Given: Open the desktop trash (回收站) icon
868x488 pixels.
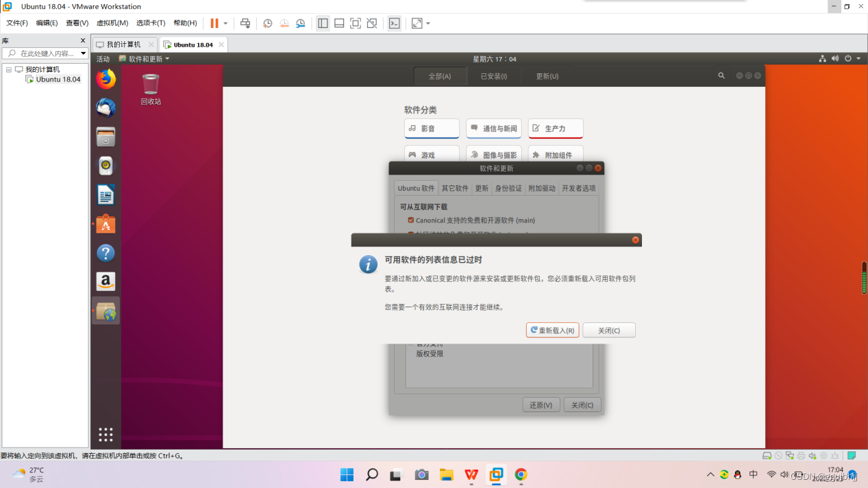Looking at the screenshot, I should 151,89.
